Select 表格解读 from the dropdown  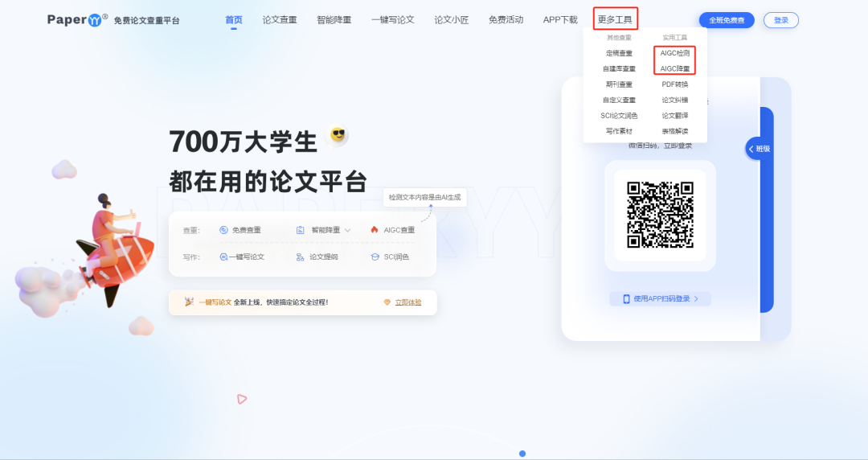pyautogui.click(x=675, y=131)
